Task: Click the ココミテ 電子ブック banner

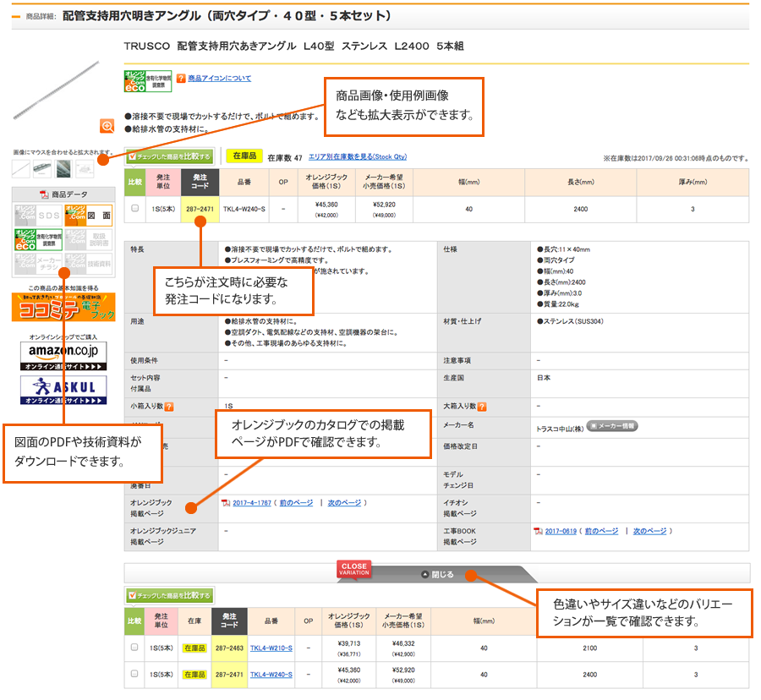Action: (63, 306)
